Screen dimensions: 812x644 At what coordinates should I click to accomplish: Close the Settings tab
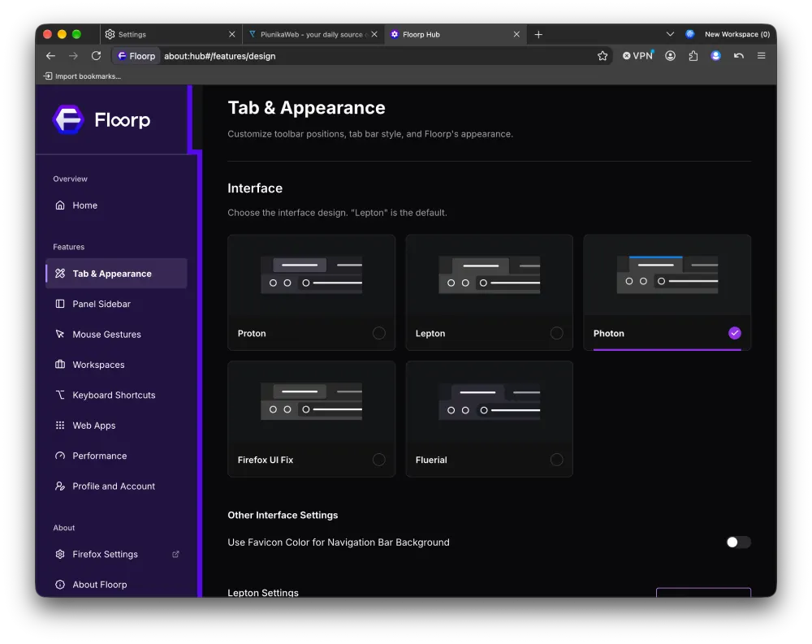coord(232,34)
